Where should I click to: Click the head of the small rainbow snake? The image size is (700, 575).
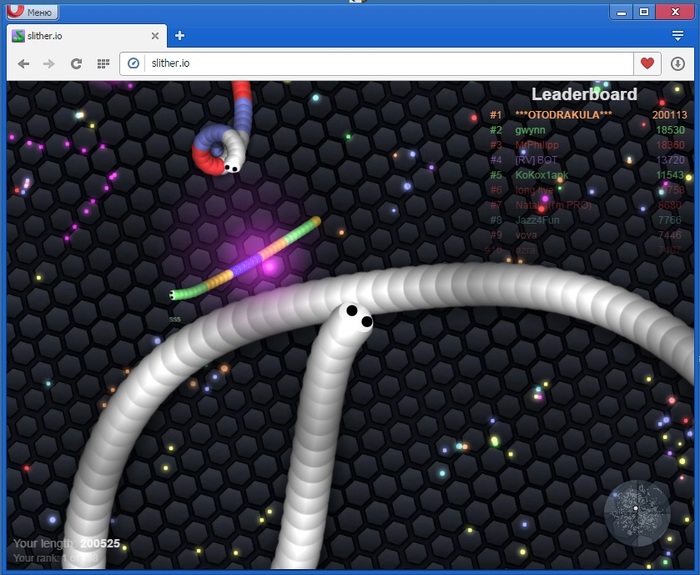pyautogui.click(x=175, y=295)
